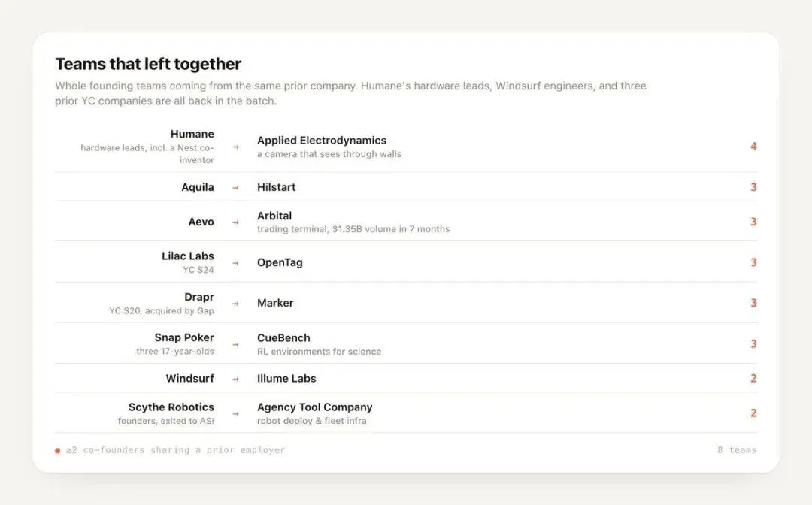This screenshot has height=505, width=812.
Task: Click 'trading terminal, $1.35B volume' description
Action: point(353,229)
